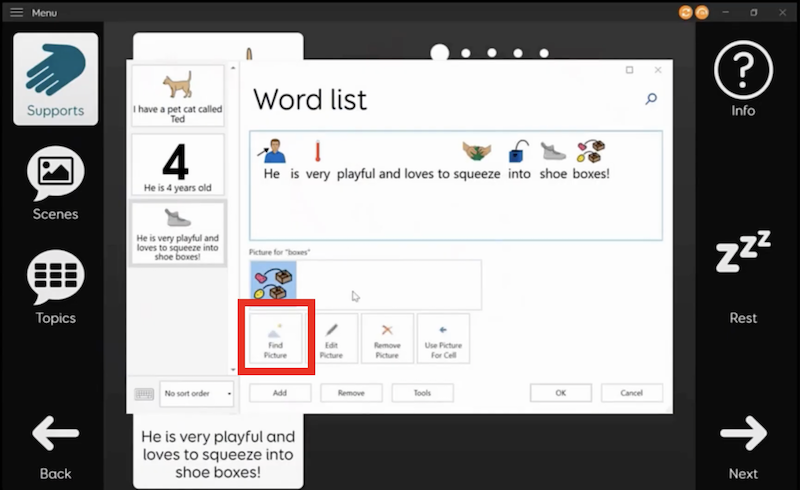The image size is (800, 490).
Task: Remove Picture from the word
Action: pos(387,338)
